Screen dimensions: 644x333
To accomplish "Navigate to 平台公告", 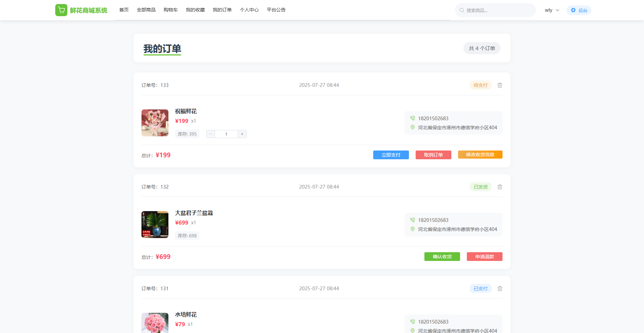I will 276,10.
